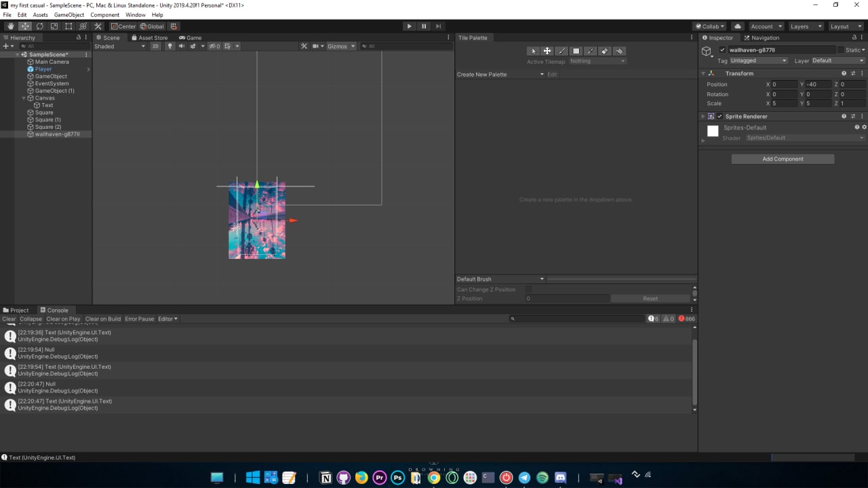Open the Tag dropdown showing Untagged

pyautogui.click(x=759, y=60)
